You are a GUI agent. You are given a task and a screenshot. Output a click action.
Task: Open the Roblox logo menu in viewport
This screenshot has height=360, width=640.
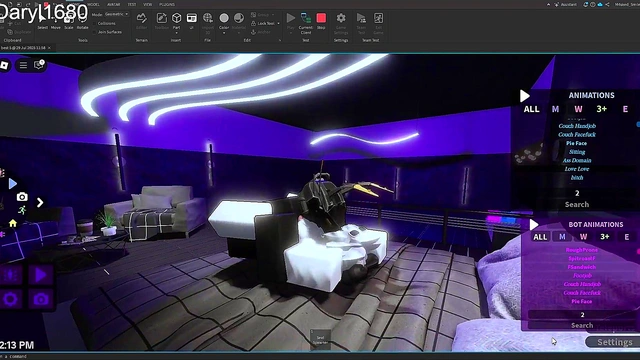tap(4, 65)
